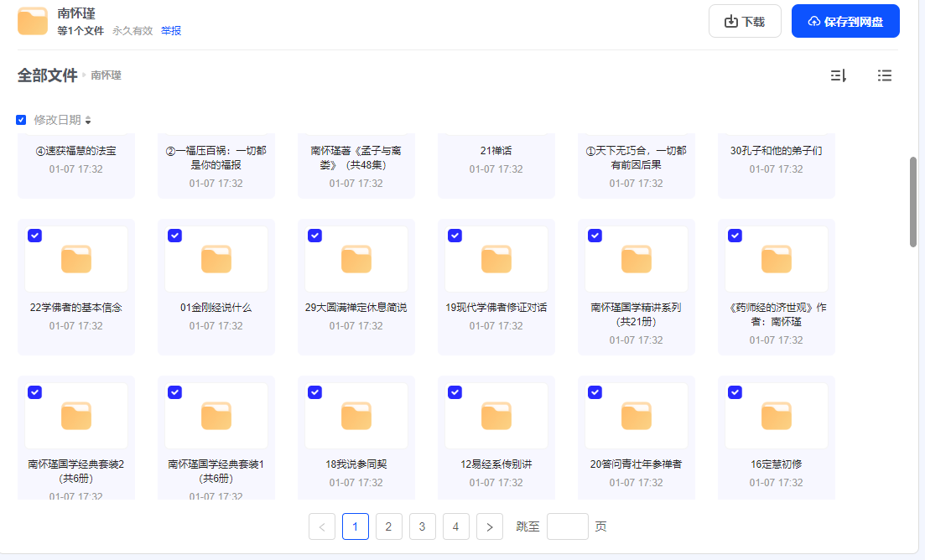The image size is (925, 560).
Task: Click the 保存到网盘 button
Action: coord(845,21)
